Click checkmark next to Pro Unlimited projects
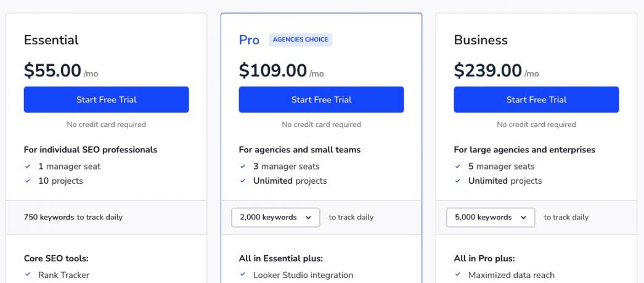644x283 pixels. pos(243,181)
